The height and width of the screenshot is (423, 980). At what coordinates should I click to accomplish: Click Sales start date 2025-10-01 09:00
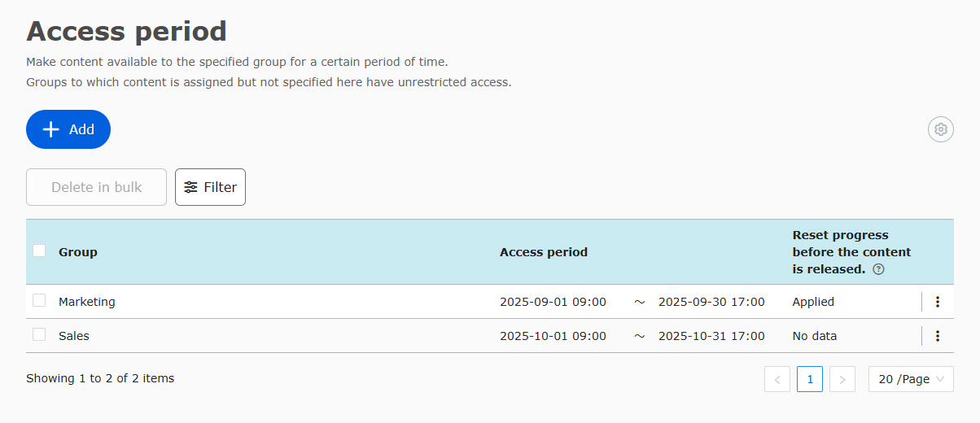tap(553, 336)
